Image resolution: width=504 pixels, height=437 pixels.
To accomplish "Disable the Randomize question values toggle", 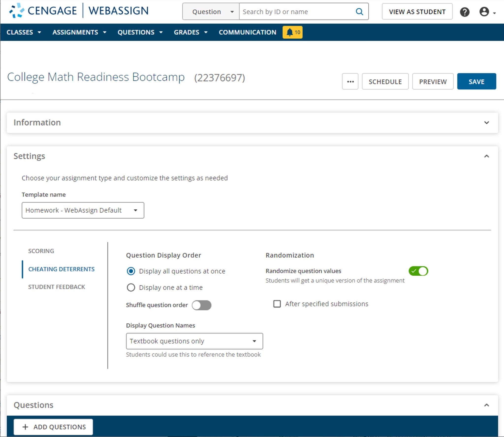I will click(419, 271).
